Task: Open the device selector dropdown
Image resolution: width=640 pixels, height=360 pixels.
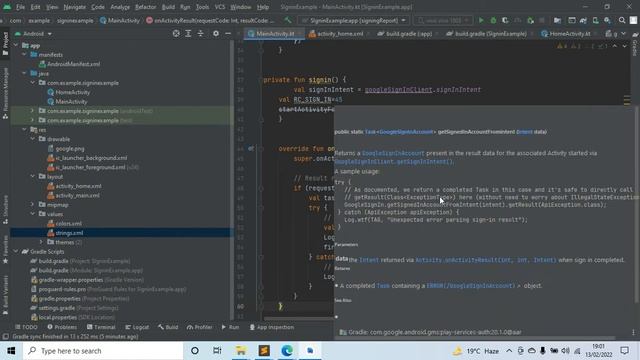Action: click(x=443, y=20)
